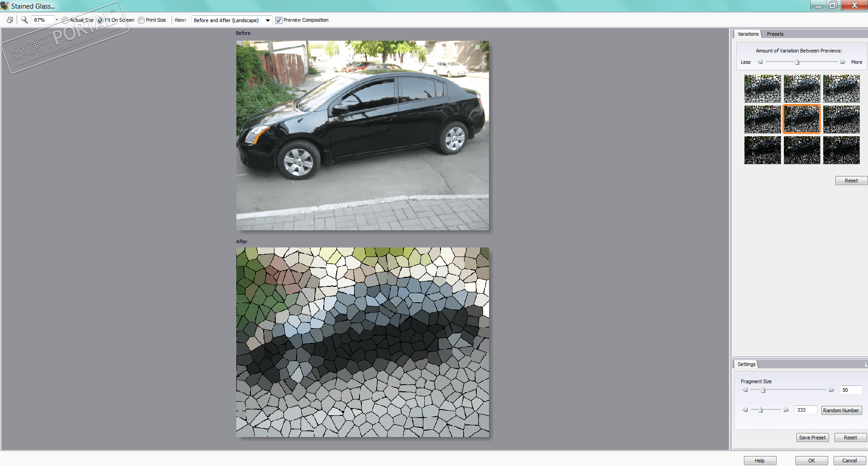
Task: Open Help for the filter
Action: pyautogui.click(x=760, y=461)
